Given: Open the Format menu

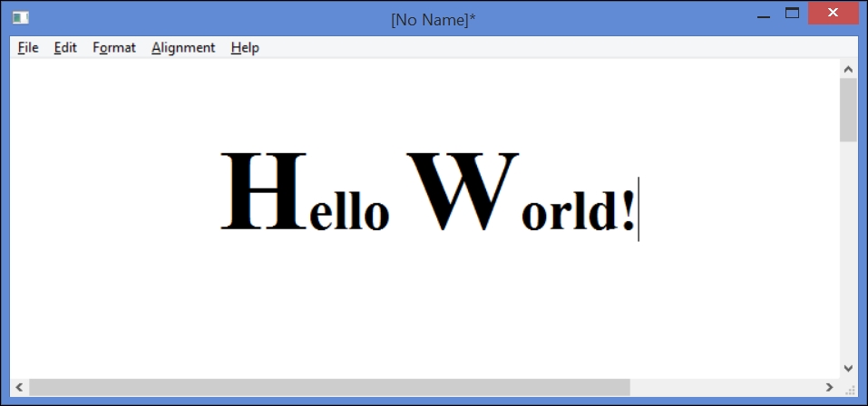Looking at the screenshot, I should click(114, 48).
